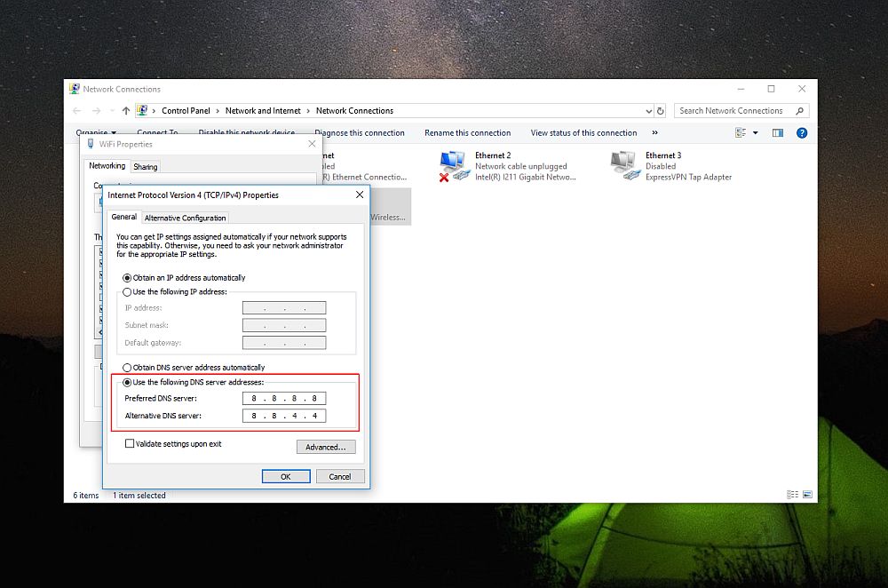Screen dimensions: 888x588
Task: Select Obtain DNS server address automatically
Action: pos(127,367)
